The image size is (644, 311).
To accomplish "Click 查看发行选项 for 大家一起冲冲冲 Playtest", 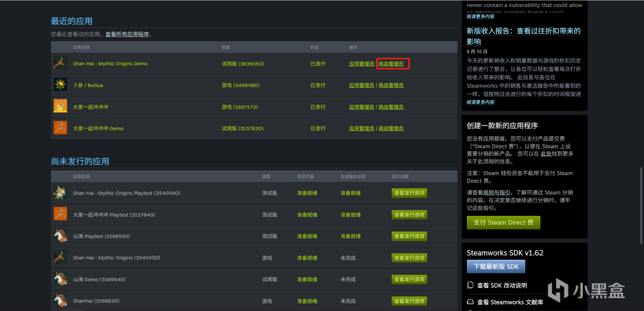I will [x=409, y=215].
